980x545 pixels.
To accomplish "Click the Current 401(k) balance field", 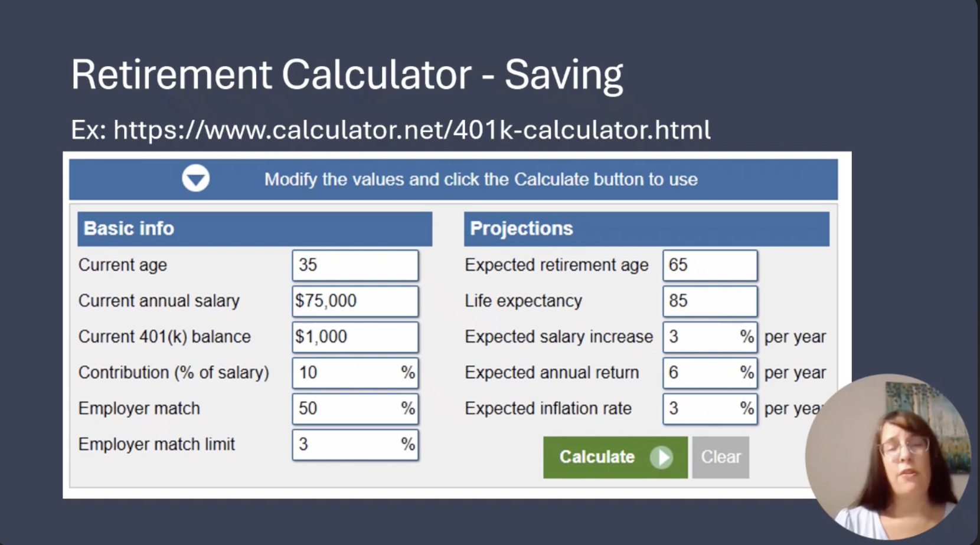I will coord(355,337).
